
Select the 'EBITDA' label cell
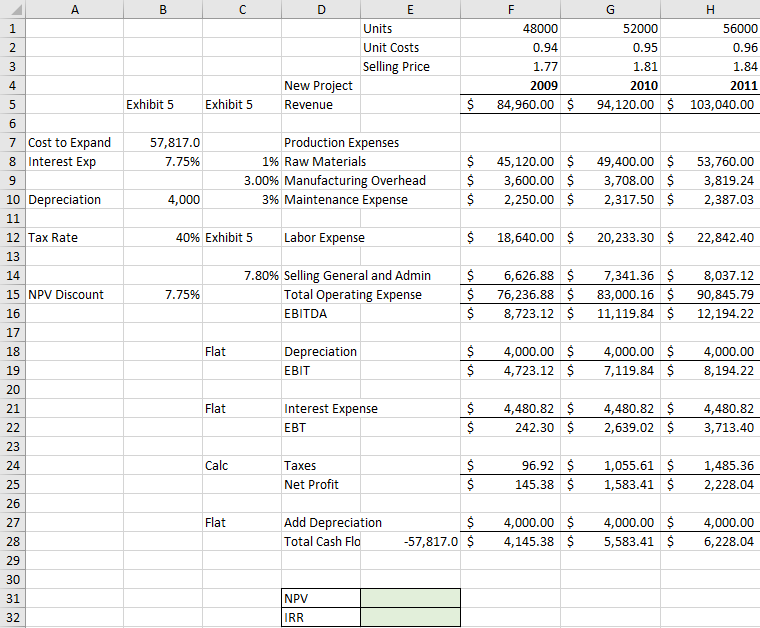pyautogui.click(x=321, y=314)
